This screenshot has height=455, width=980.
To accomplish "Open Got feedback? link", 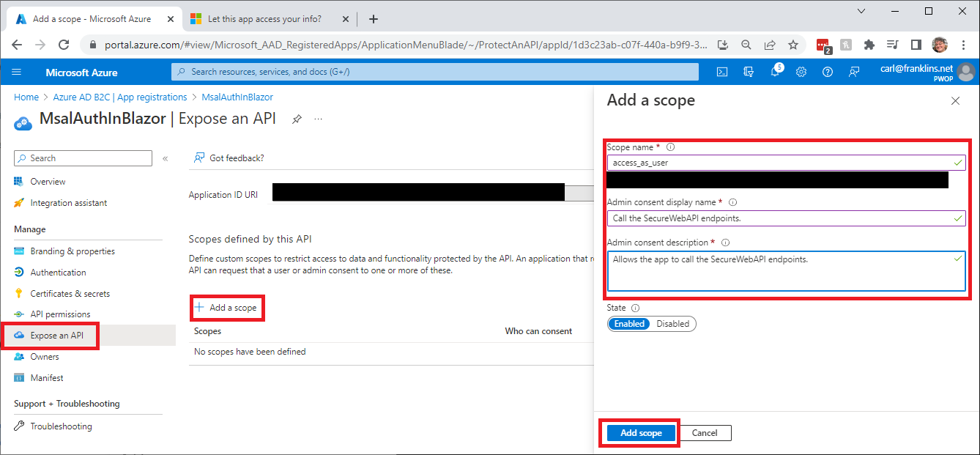I will pos(229,158).
